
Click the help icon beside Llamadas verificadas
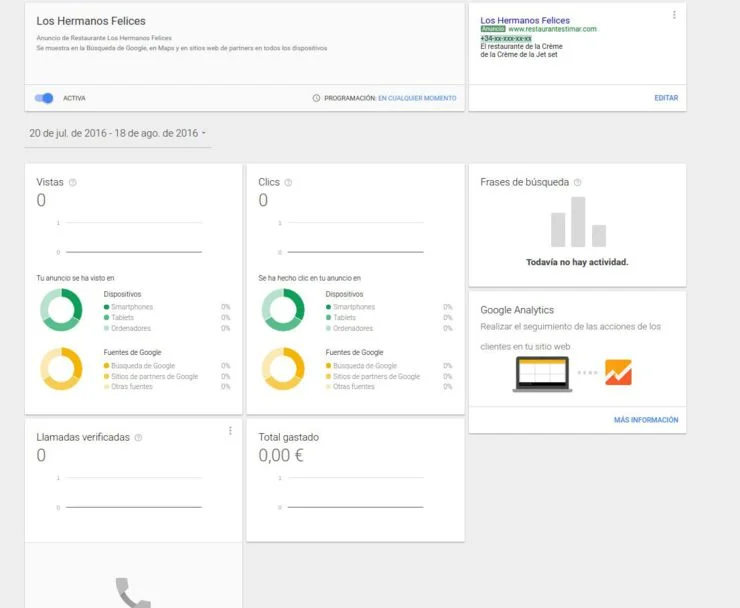click(x=138, y=438)
